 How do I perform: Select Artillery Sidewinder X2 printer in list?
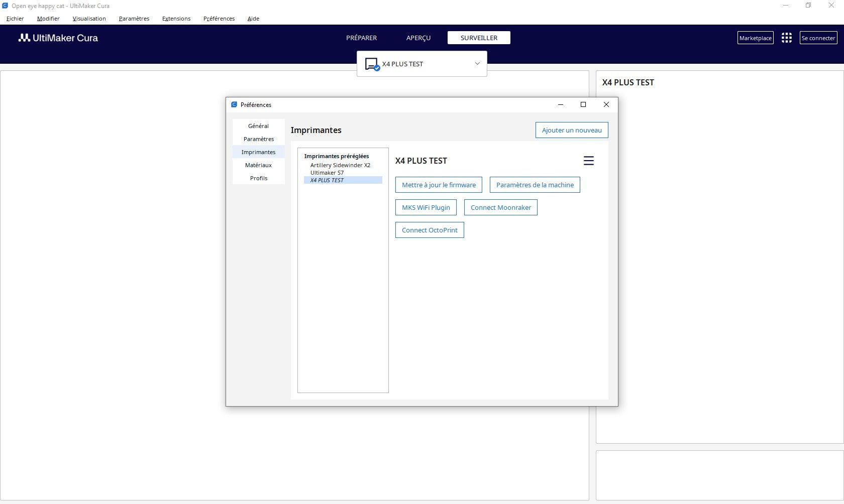coord(340,165)
